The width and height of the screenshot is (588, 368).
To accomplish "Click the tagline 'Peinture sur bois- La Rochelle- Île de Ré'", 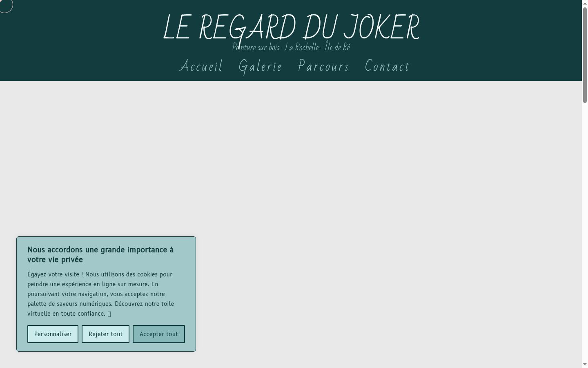I will tap(291, 47).
